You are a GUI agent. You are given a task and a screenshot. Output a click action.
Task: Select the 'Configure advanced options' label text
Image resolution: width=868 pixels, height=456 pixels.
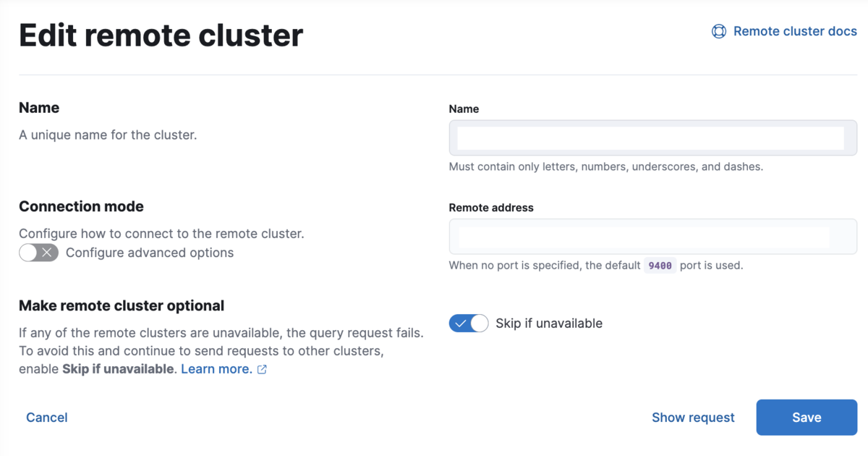point(150,253)
